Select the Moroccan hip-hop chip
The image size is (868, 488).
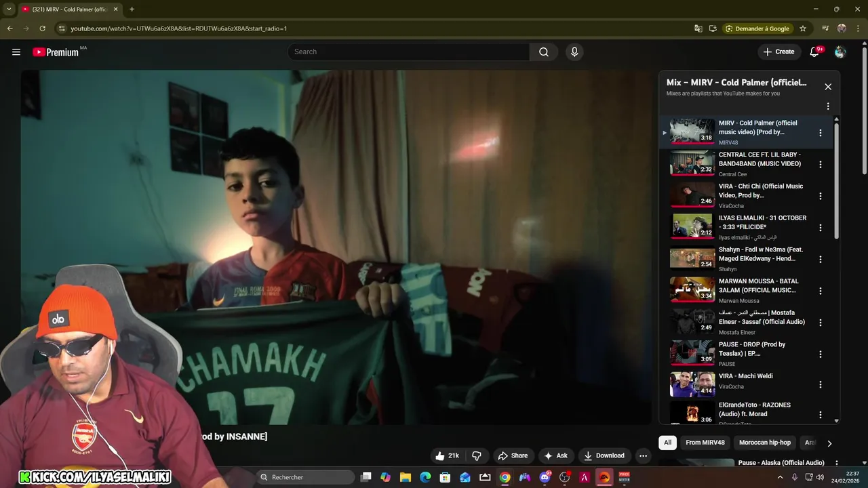[x=765, y=443]
